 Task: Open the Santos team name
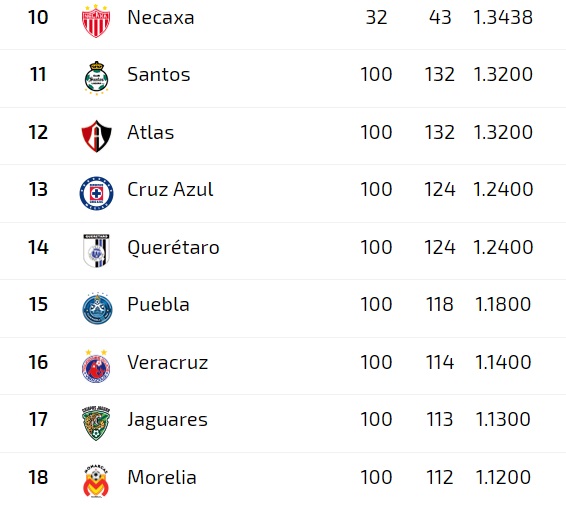tap(158, 75)
